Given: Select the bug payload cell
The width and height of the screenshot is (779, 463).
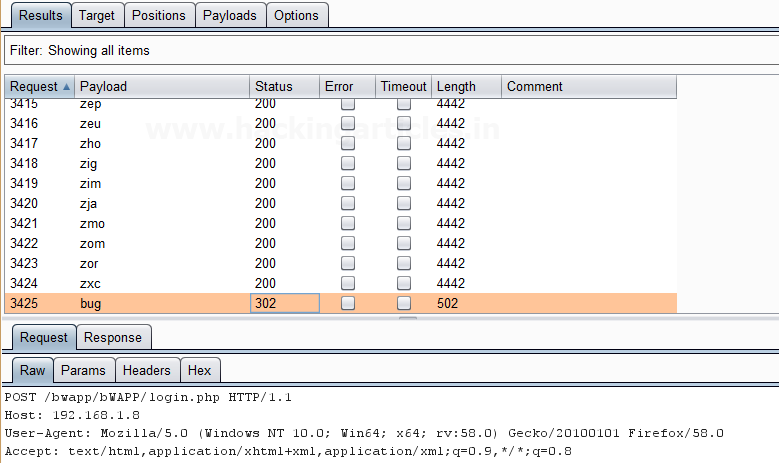Looking at the screenshot, I should point(90,304).
